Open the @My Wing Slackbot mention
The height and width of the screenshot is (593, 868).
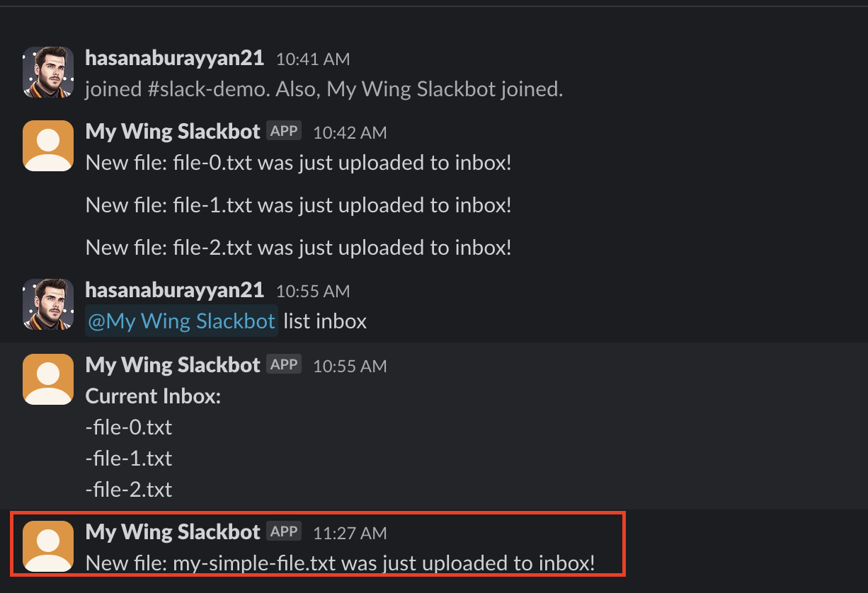[x=181, y=321]
